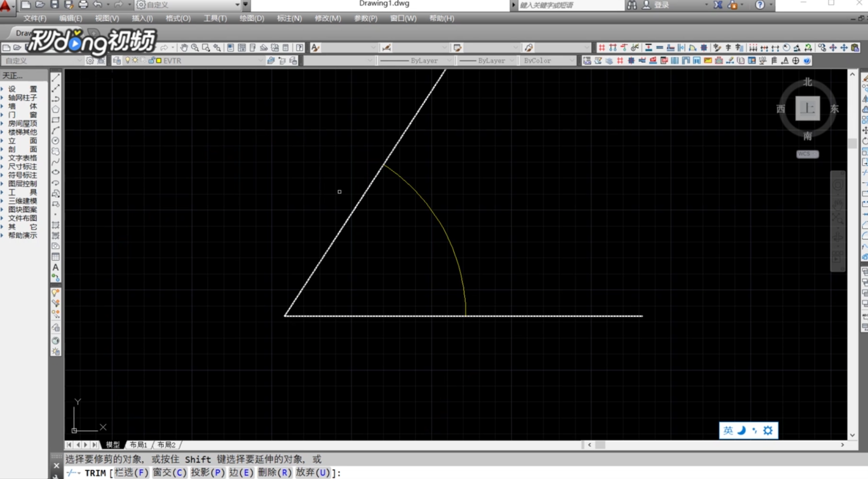
Task: Click the Open file icon in quick access toolbar
Action: coord(40,5)
